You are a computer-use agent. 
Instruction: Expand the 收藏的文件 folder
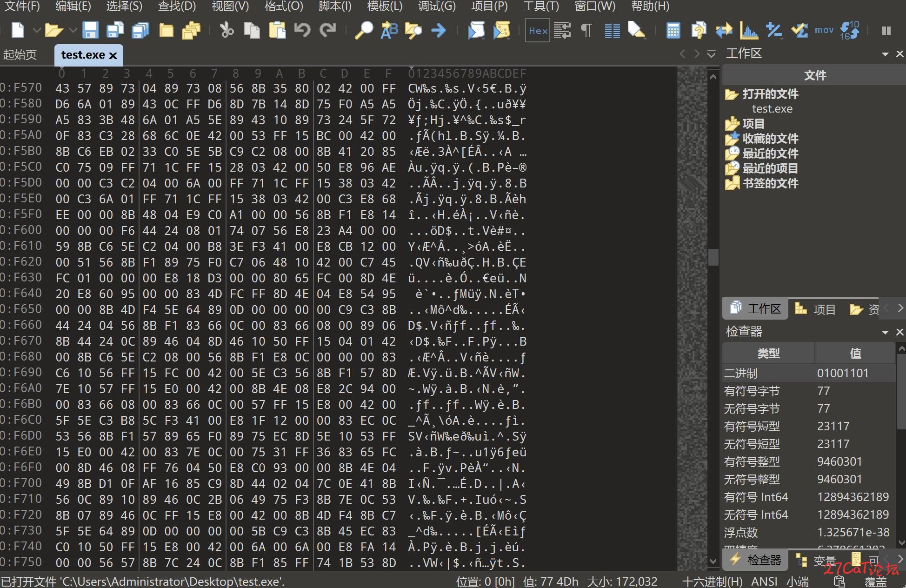click(x=761, y=139)
